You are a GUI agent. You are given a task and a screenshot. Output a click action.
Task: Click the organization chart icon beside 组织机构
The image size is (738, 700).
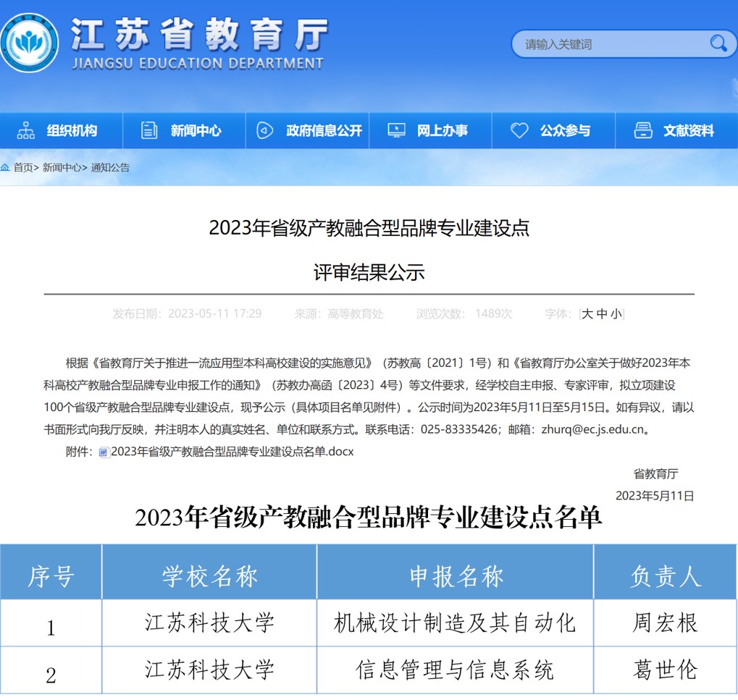(25, 130)
